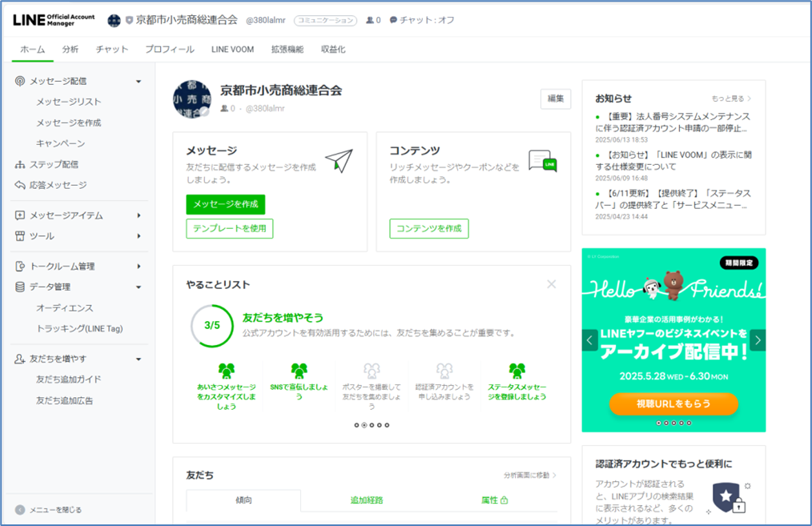Collapse the sidebar with メニューを閉じる
This screenshot has height=526, width=812.
click(x=48, y=510)
